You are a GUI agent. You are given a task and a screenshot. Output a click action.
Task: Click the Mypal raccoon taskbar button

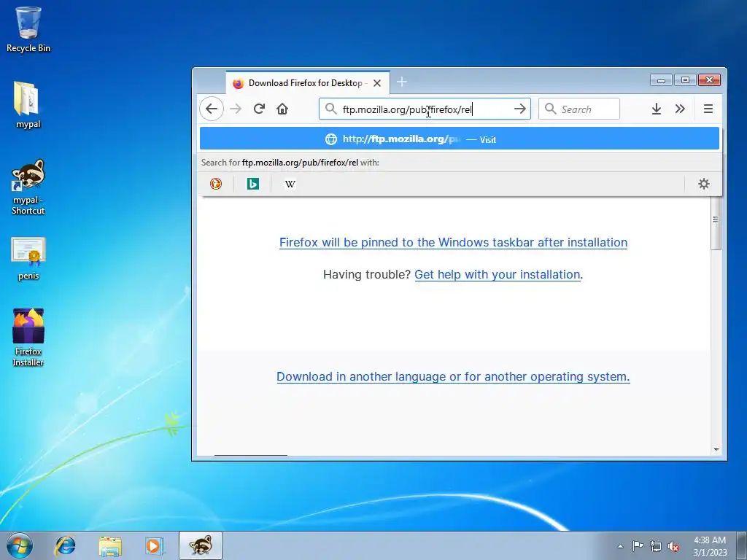(x=201, y=545)
